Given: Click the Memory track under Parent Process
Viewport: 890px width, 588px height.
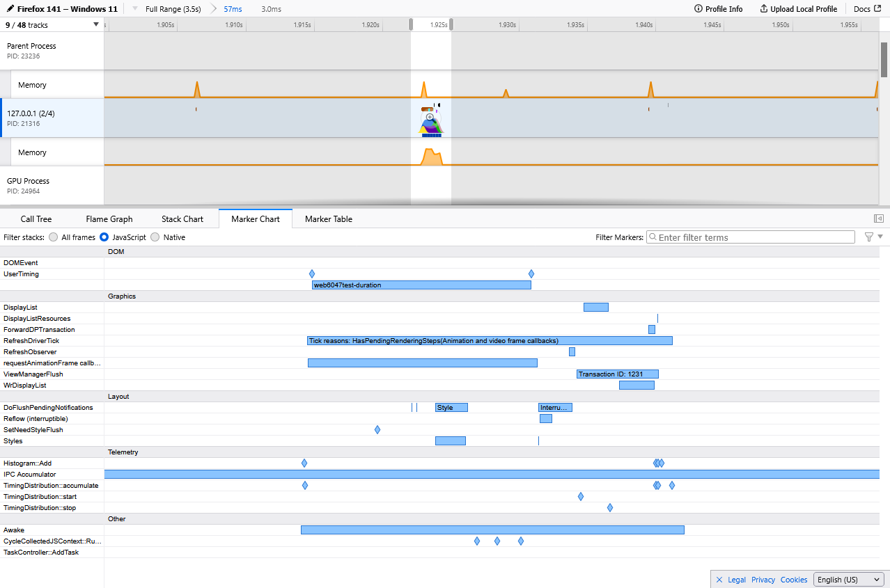Looking at the screenshot, I should coord(58,85).
